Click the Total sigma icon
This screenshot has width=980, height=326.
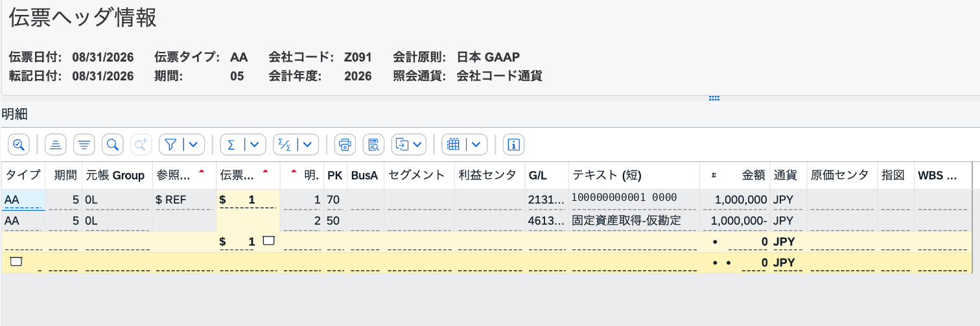coord(231,145)
